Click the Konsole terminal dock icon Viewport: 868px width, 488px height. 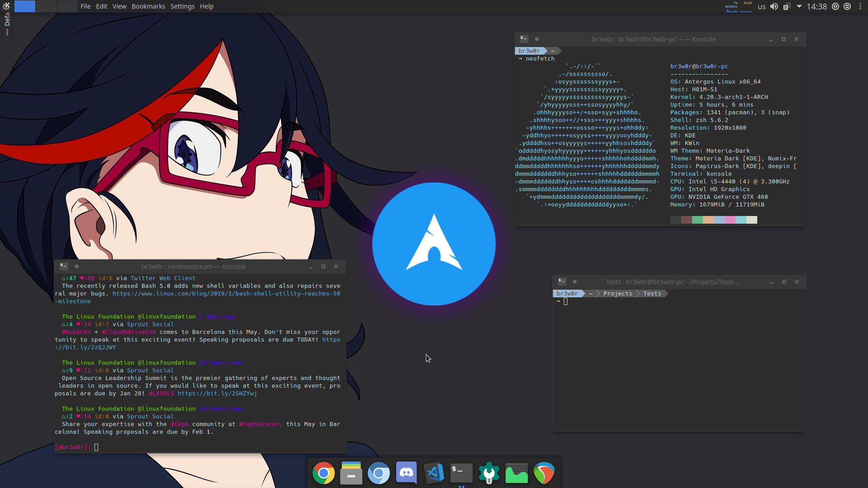click(462, 473)
